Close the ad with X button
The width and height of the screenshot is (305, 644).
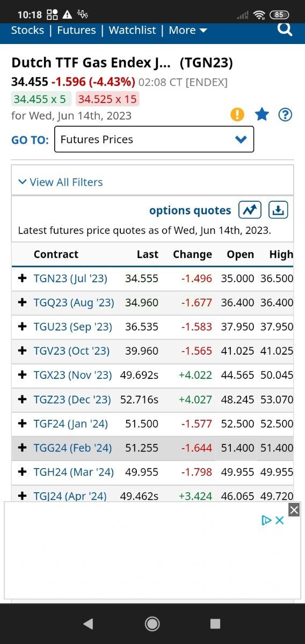tap(294, 510)
